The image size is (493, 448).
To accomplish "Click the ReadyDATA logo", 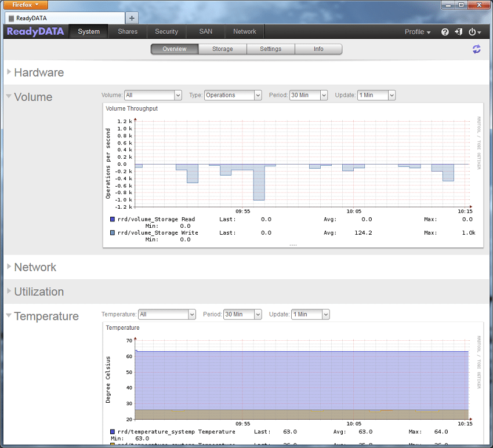I will point(35,31).
